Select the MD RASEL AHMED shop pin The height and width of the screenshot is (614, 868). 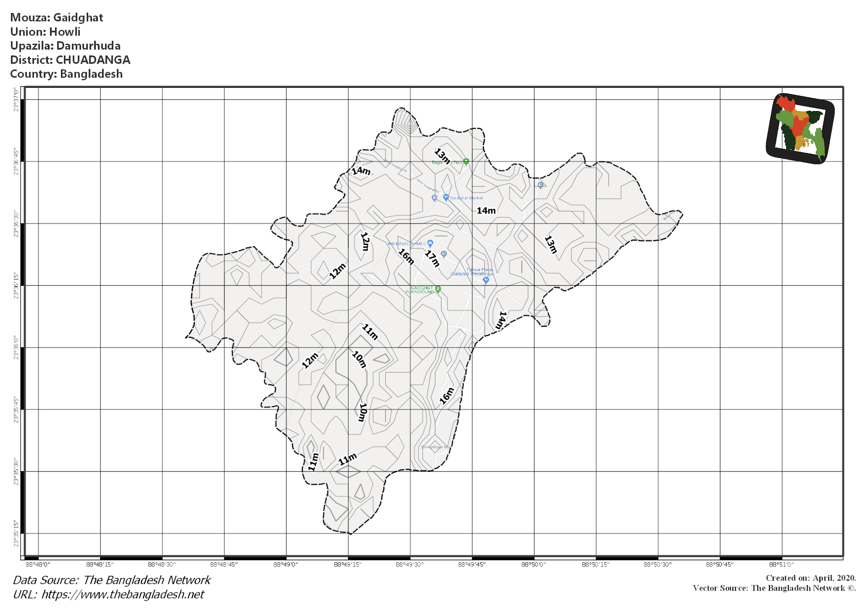point(430,244)
